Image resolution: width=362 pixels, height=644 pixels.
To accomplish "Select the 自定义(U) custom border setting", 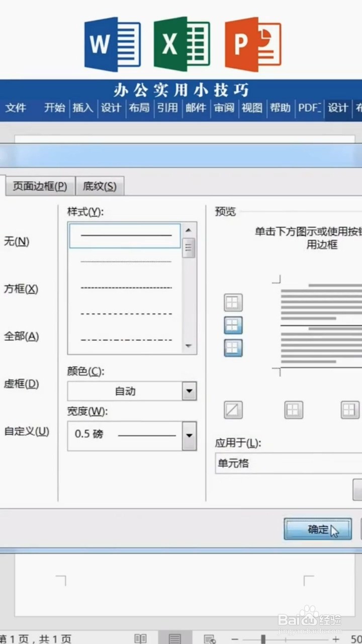I will pos(27,431).
